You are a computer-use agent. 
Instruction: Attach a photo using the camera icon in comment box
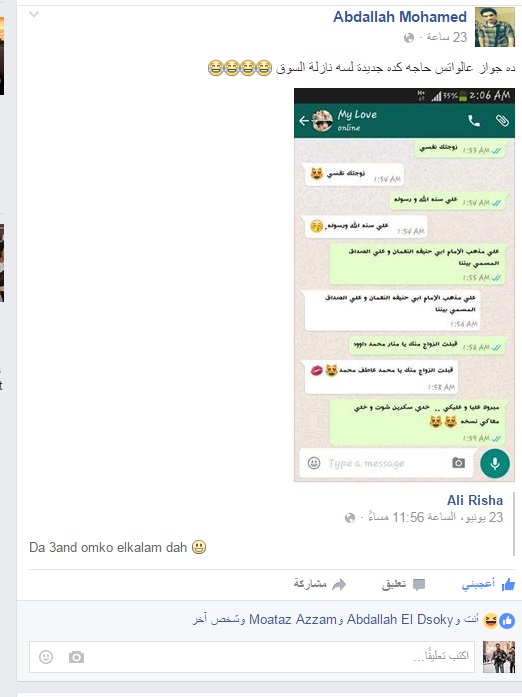[x=76, y=657]
